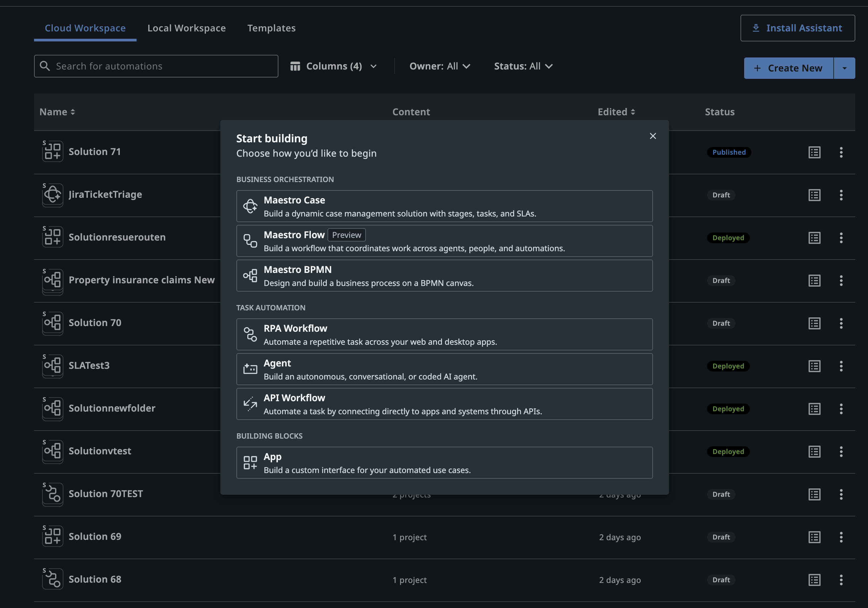Screen dimensions: 868x608
Task: Click the Draft badge in Solution 70TEST row
Action: [721, 494]
